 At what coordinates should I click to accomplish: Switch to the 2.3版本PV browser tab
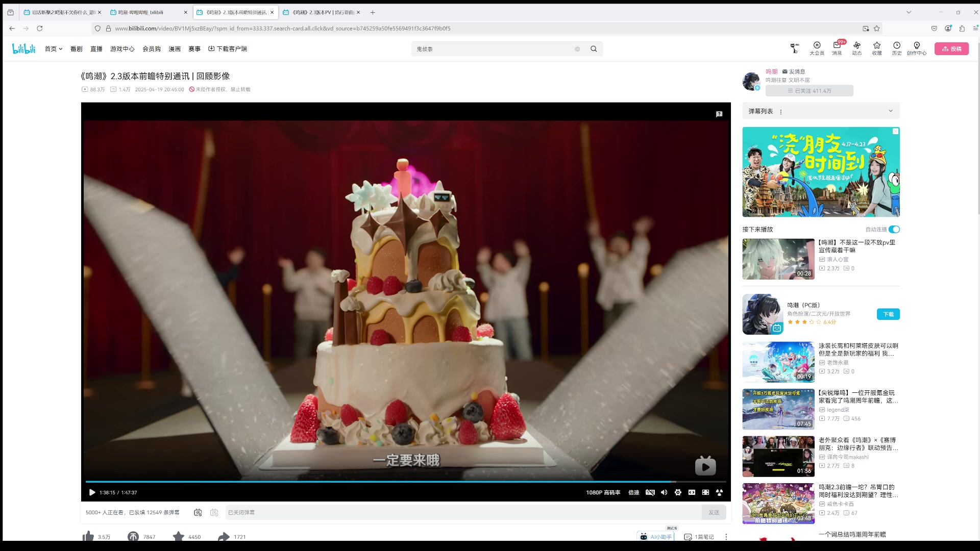pyautogui.click(x=321, y=12)
